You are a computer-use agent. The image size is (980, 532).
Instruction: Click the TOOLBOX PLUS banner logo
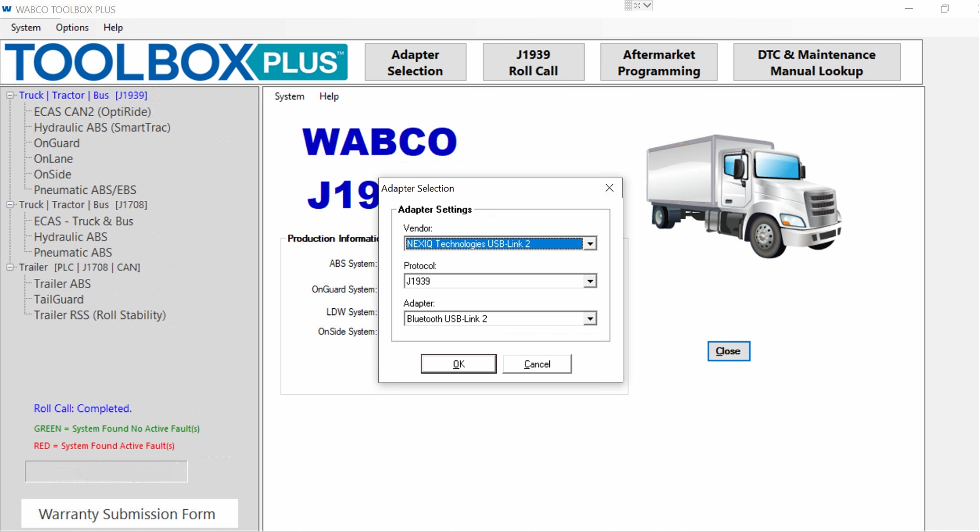click(x=174, y=62)
